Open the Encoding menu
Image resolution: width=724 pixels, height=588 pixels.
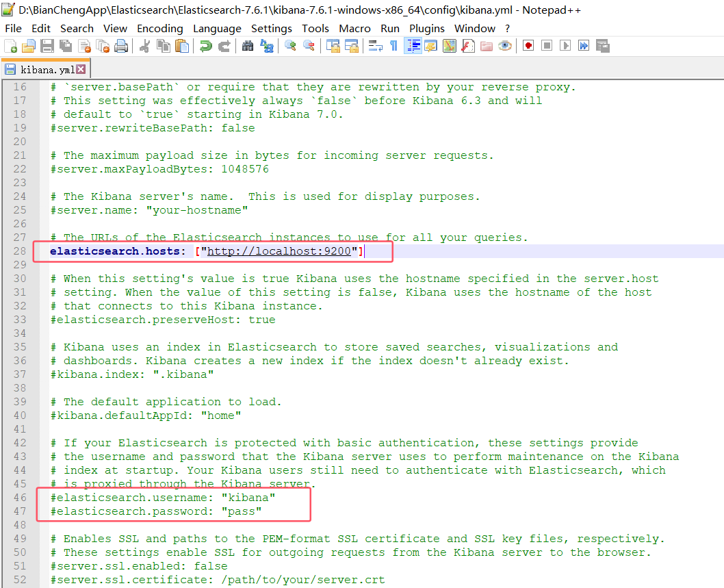[x=159, y=29]
